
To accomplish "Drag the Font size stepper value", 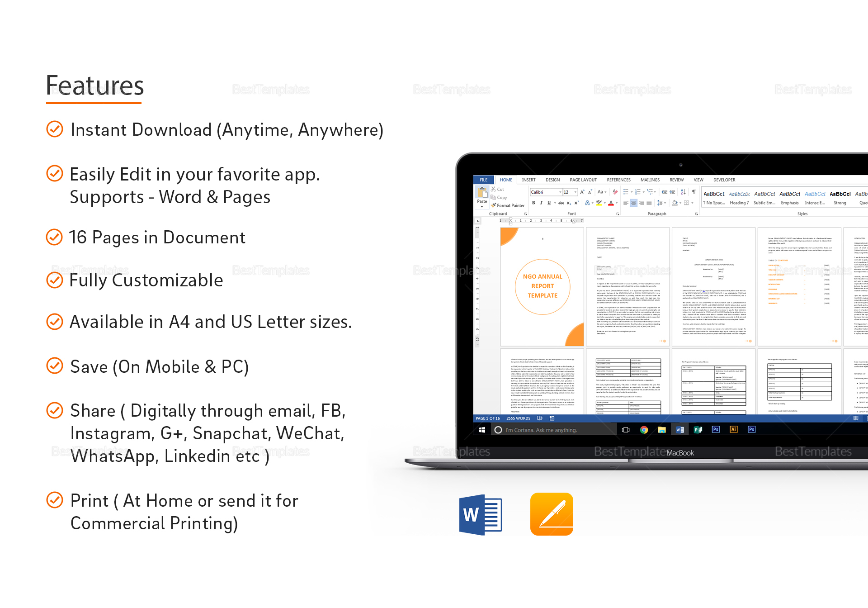I will (x=566, y=193).
